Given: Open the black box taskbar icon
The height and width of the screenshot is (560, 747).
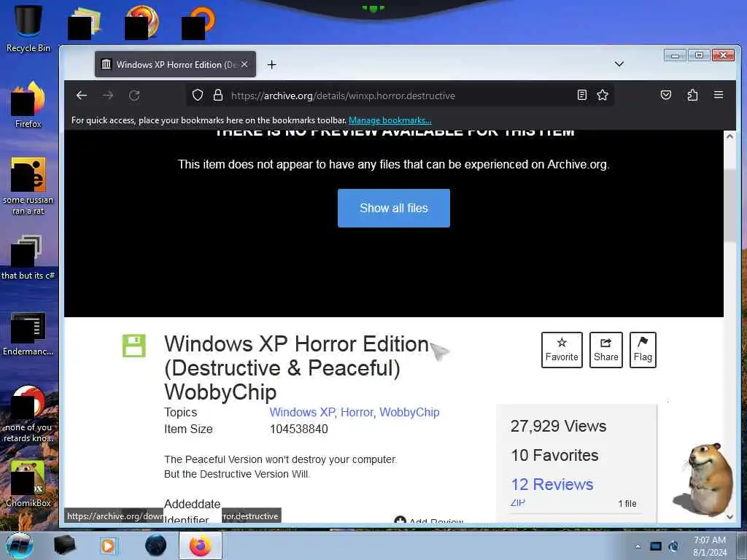Looking at the screenshot, I should point(64,545).
